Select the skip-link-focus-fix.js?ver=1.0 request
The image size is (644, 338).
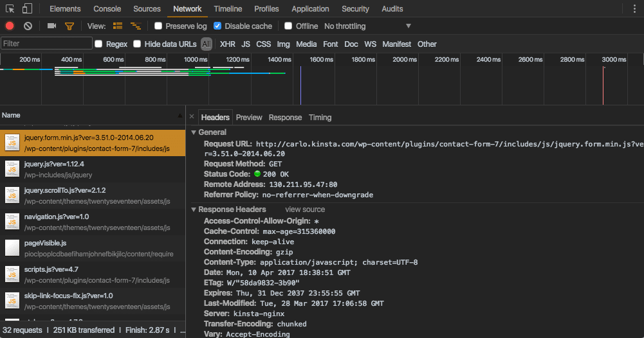93,301
